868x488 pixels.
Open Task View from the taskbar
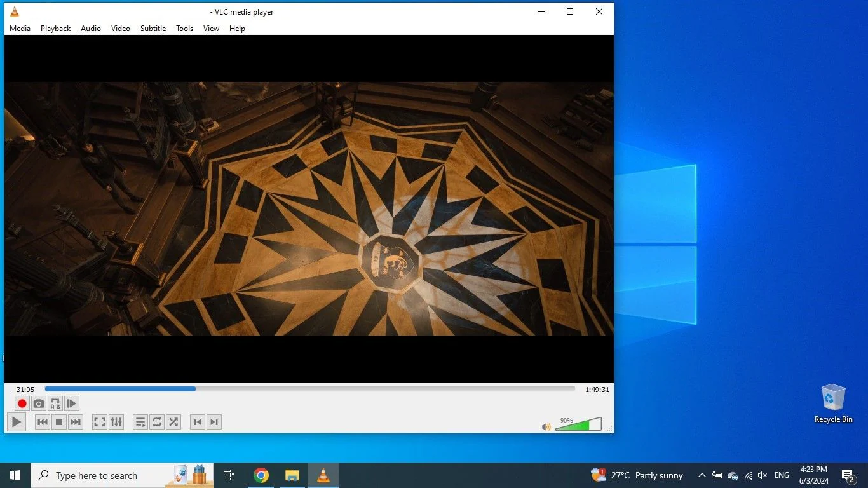tap(229, 475)
